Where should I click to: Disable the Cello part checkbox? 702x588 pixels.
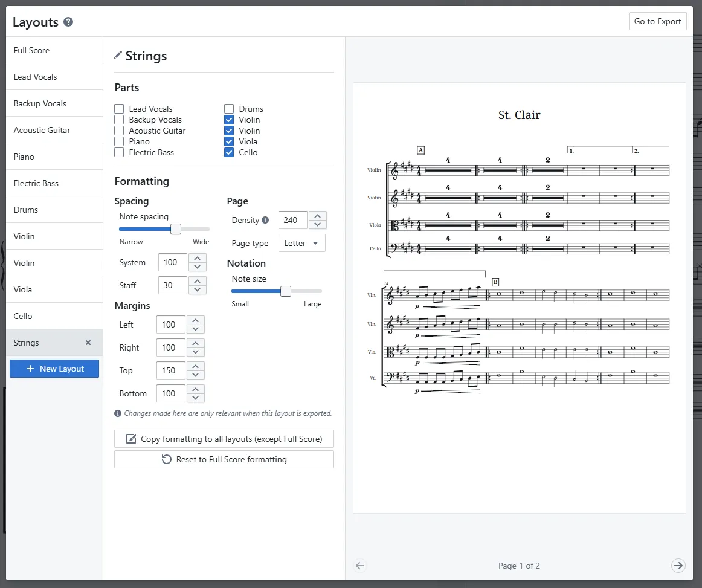coord(228,152)
